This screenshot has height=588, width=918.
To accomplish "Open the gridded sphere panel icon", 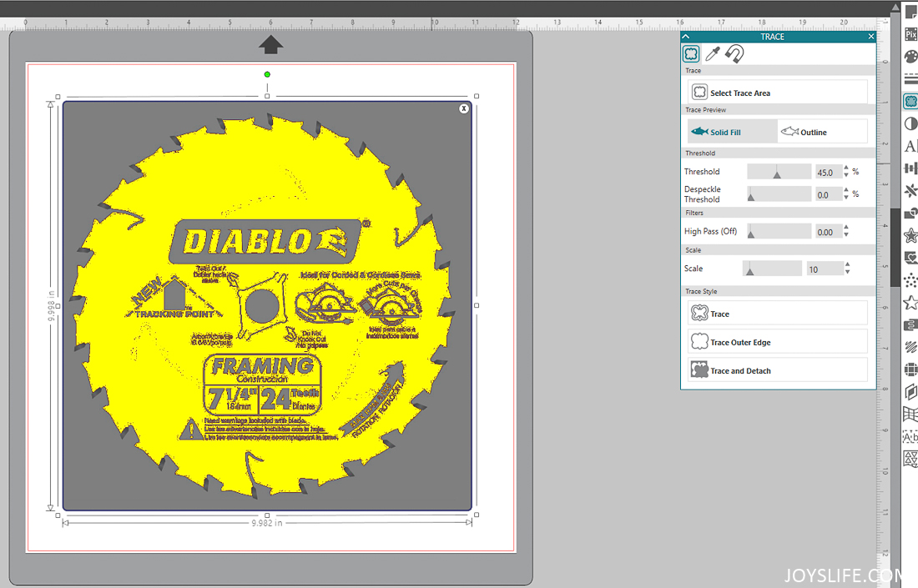I will (911, 369).
